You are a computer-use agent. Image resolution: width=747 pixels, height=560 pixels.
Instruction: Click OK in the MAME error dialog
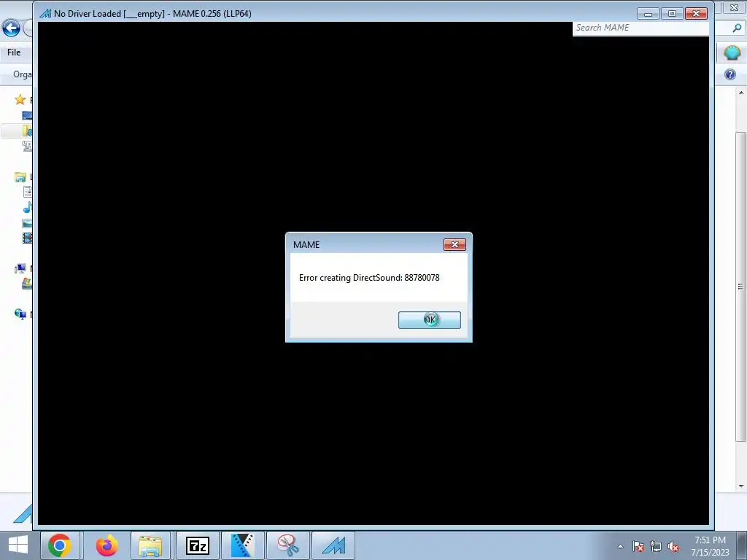[x=429, y=319]
